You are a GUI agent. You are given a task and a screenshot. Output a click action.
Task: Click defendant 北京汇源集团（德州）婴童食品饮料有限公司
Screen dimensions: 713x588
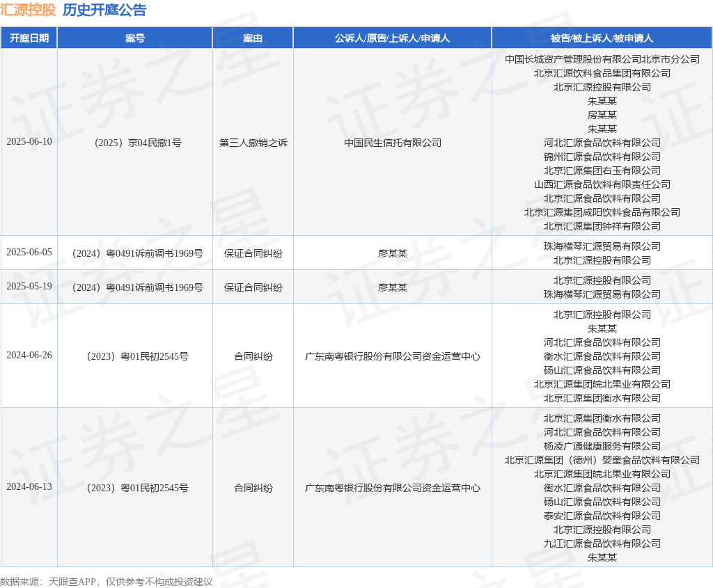(602, 460)
